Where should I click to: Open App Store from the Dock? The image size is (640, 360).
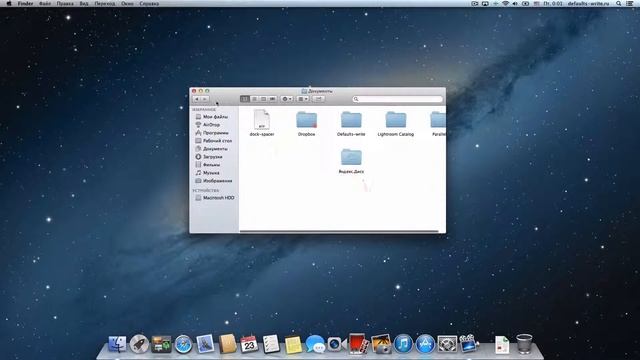(x=425, y=344)
